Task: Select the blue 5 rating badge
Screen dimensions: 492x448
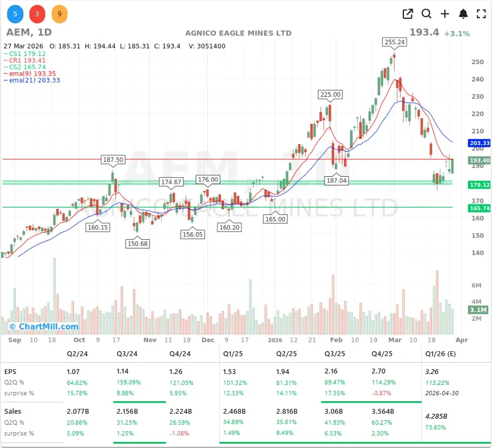Action: pyautogui.click(x=15, y=14)
